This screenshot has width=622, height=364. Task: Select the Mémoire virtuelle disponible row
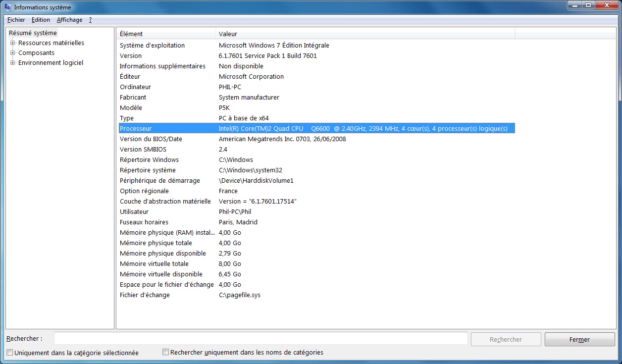(316, 274)
